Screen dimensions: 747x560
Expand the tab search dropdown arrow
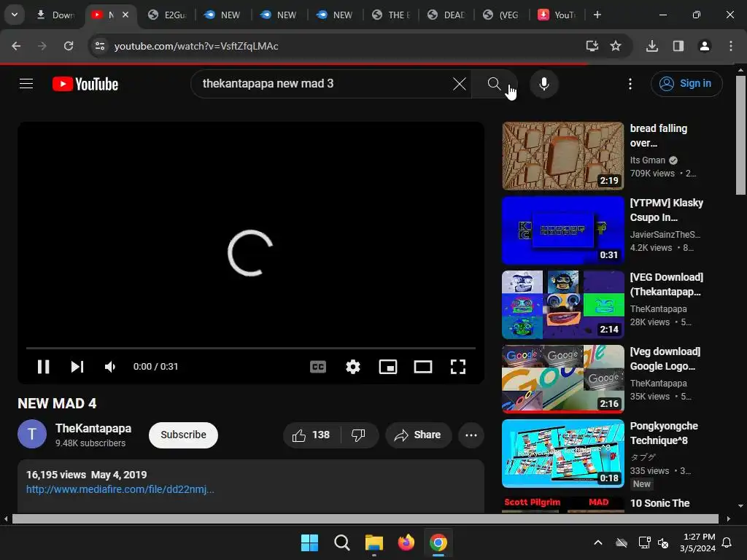15,15
